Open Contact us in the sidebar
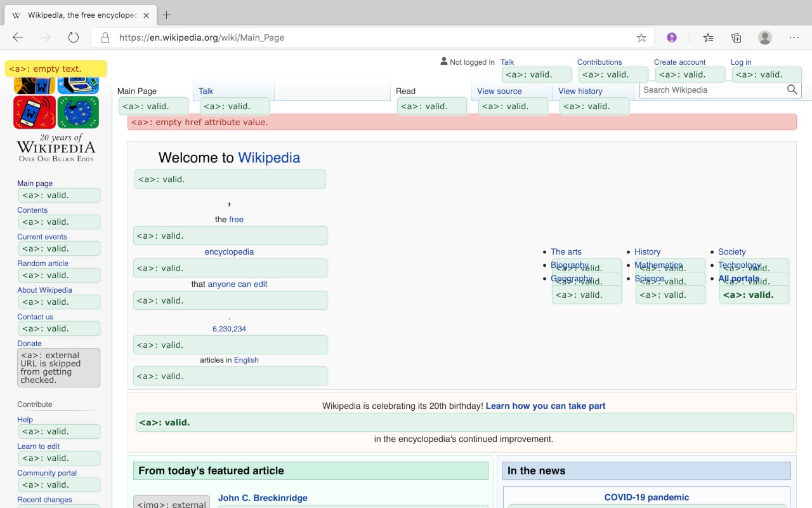 (x=35, y=317)
